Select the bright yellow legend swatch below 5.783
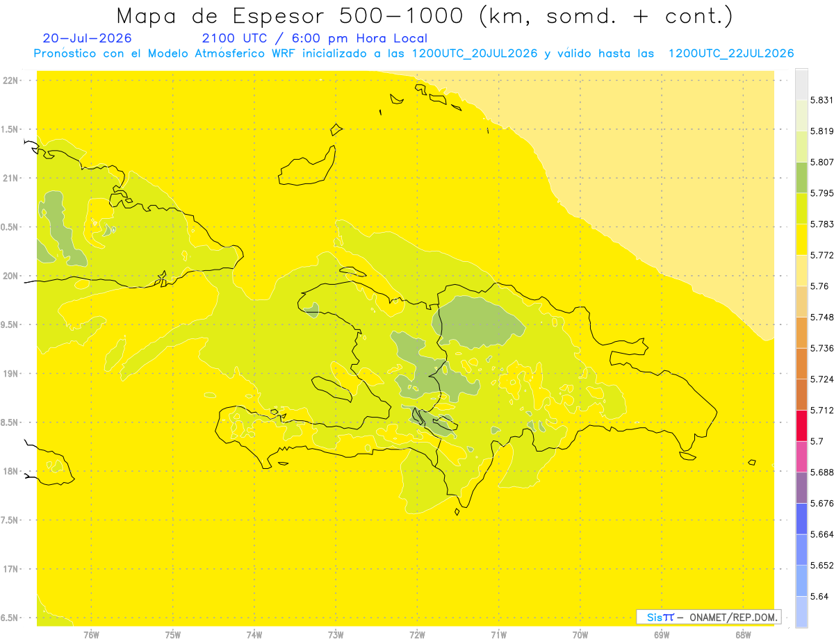 point(801,239)
